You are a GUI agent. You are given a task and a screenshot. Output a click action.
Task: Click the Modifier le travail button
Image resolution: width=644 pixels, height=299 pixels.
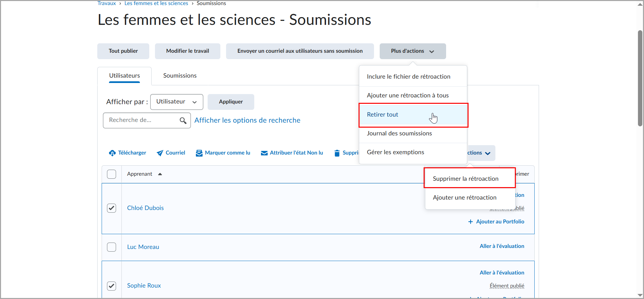(187, 51)
